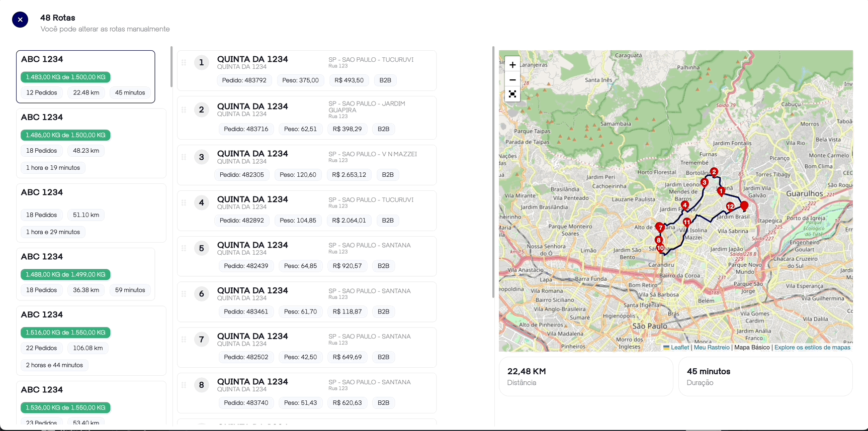Image resolution: width=868 pixels, height=431 pixels.
Task: Click the close X button beside 48 Rotas
Action: 20,20
